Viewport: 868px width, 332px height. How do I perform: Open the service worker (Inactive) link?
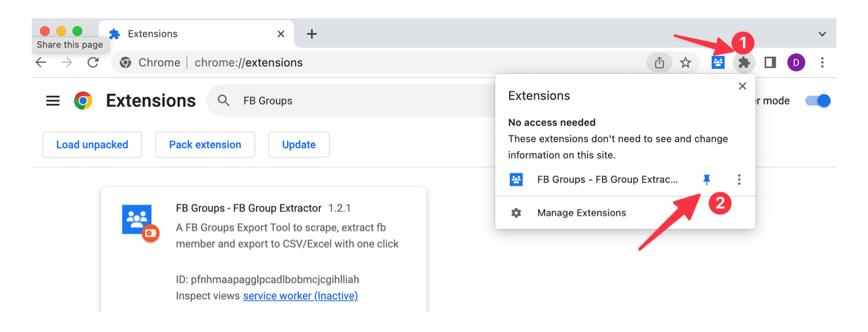pos(300,296)
